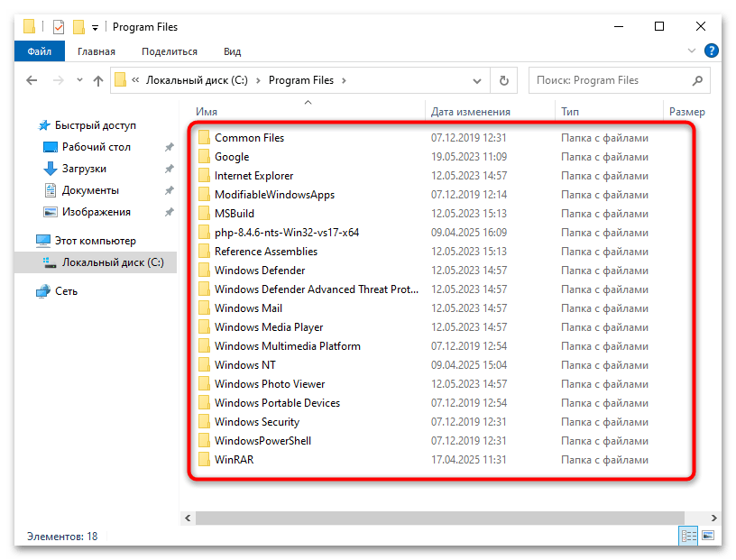Select the Reference Assemblies folder icon

(x=204, y=251)
